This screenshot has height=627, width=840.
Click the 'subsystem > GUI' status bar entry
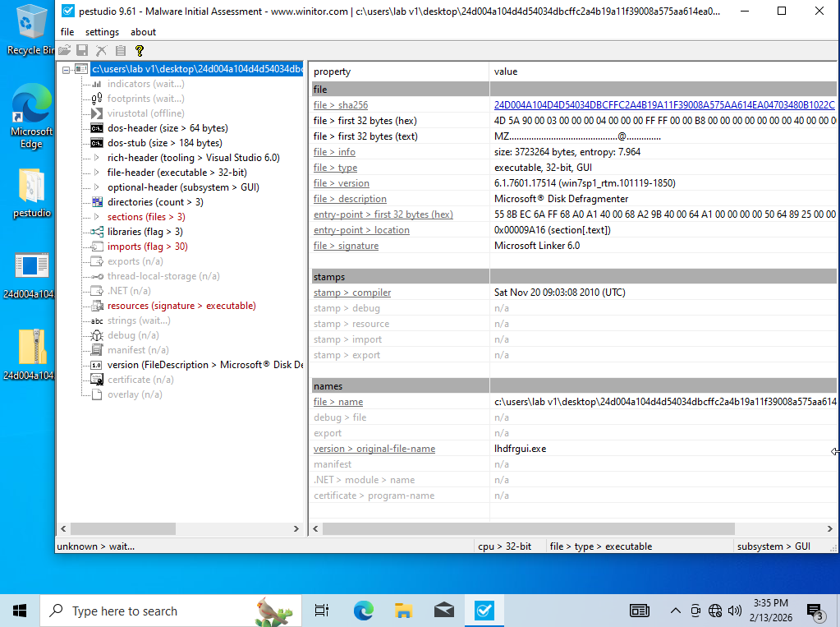pos(773,546)
